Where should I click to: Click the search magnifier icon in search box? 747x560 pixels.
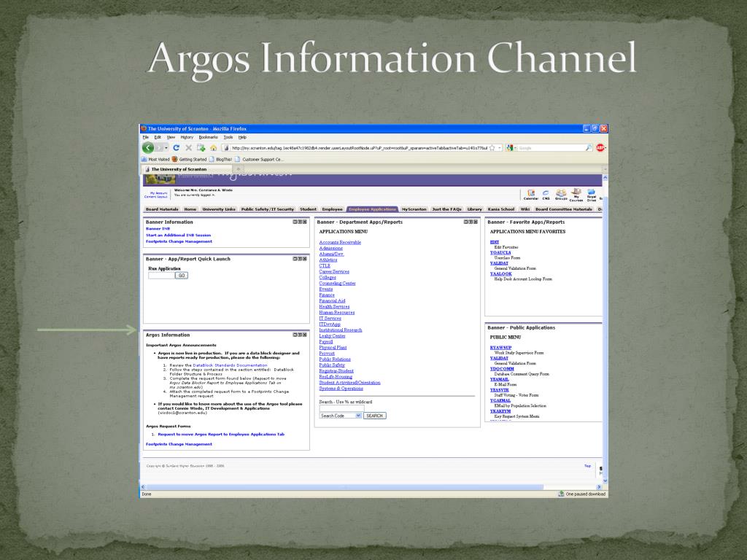[589, 148]
